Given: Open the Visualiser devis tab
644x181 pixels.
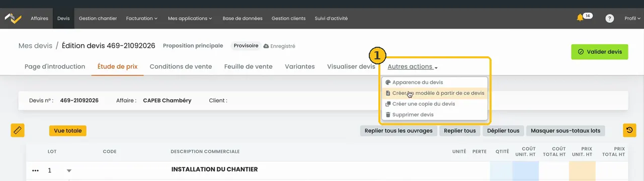Looking at the screenshot, I should coord(351,66).
